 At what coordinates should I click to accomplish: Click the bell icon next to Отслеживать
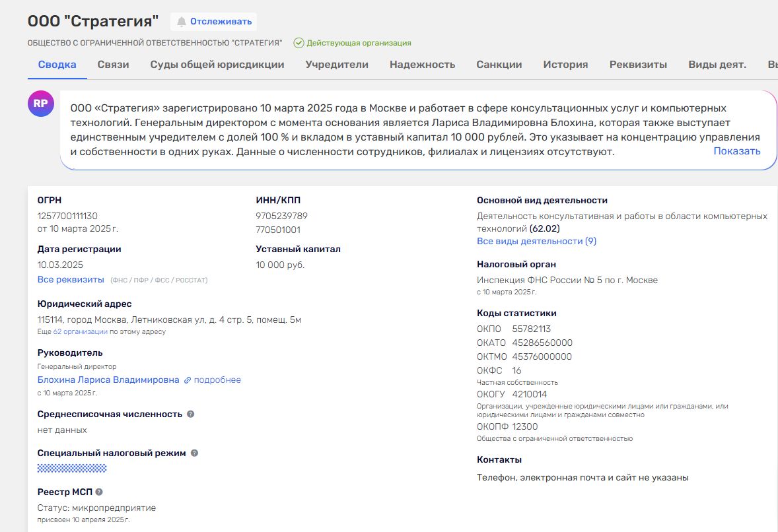click(x=182, y=21)
